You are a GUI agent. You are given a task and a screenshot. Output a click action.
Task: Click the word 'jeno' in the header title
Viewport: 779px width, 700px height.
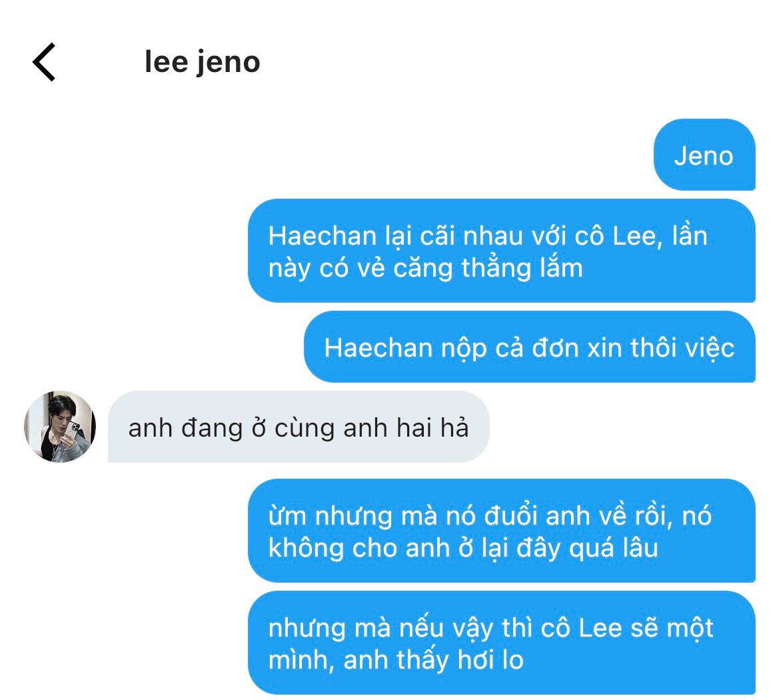click(x=228, y=63)
